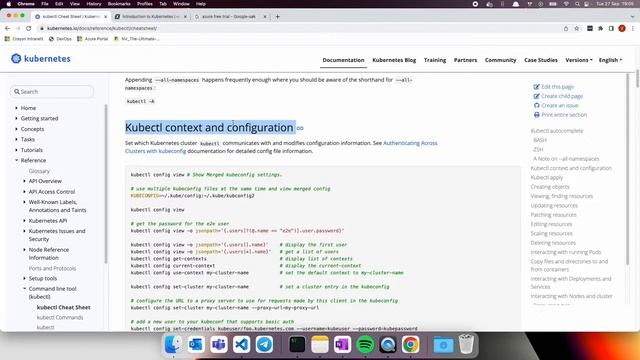This screenshot has width=640, height=360.
Task: Open the English language dropdown
Action: point(610,60)
